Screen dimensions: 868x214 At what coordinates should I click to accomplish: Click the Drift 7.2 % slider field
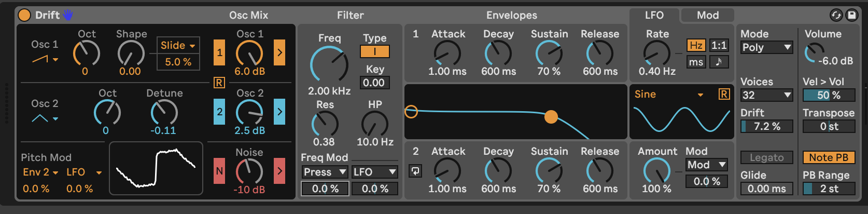[767, 126]
